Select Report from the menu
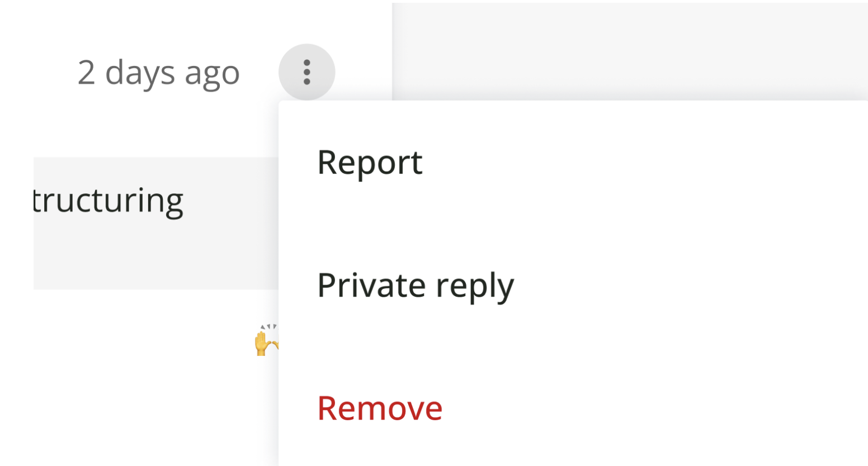This screenshot has width=868, height=466. (369, 162)
